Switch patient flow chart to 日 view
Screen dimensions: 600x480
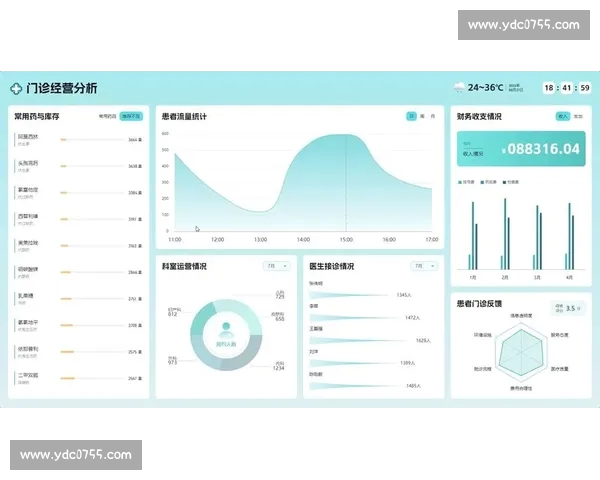(411, 116)
